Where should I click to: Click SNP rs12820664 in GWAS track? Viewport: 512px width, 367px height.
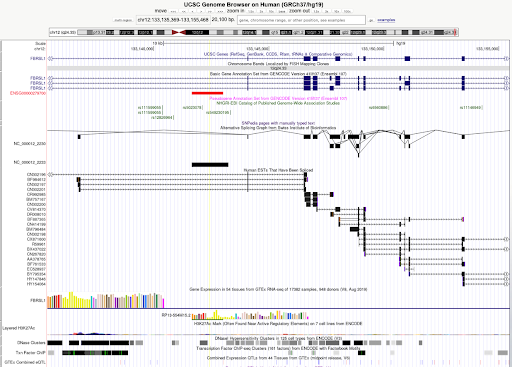point(162,117)
